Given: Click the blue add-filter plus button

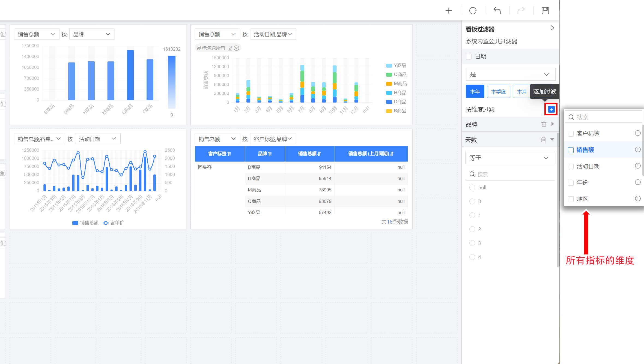Looking at the screenshot, I should 551,109.
